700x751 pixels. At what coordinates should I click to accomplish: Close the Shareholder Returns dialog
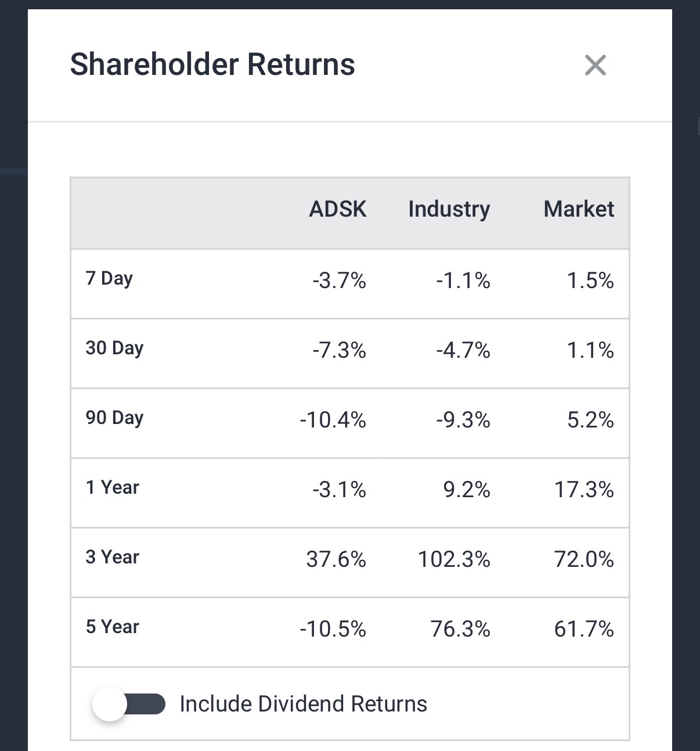point(595,65)
